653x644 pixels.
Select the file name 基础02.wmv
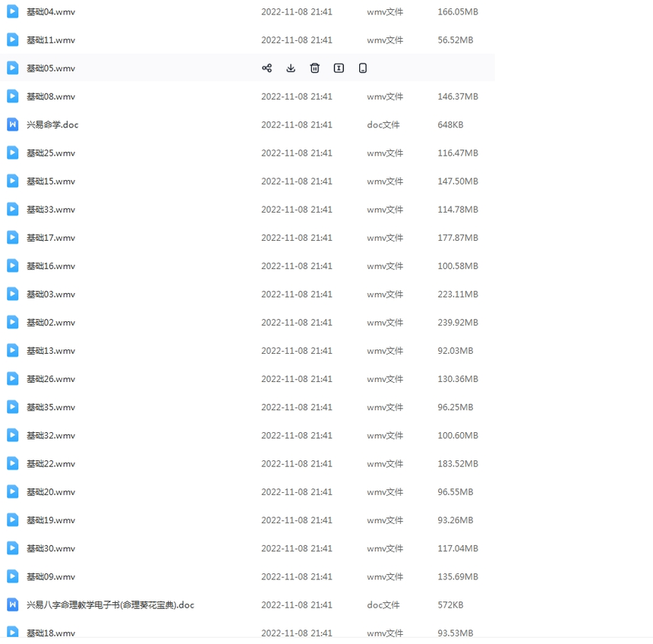tap(51, 323)
